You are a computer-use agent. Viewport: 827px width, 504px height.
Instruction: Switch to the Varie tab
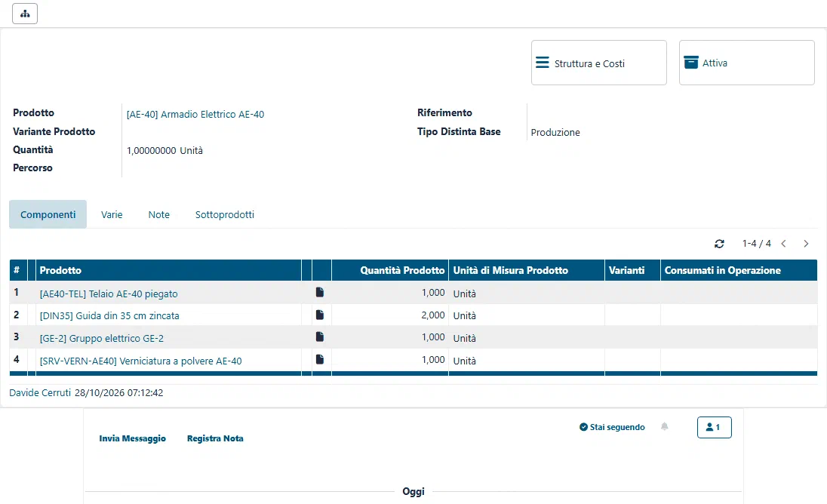pyautogui.click(x=112, y=214)
